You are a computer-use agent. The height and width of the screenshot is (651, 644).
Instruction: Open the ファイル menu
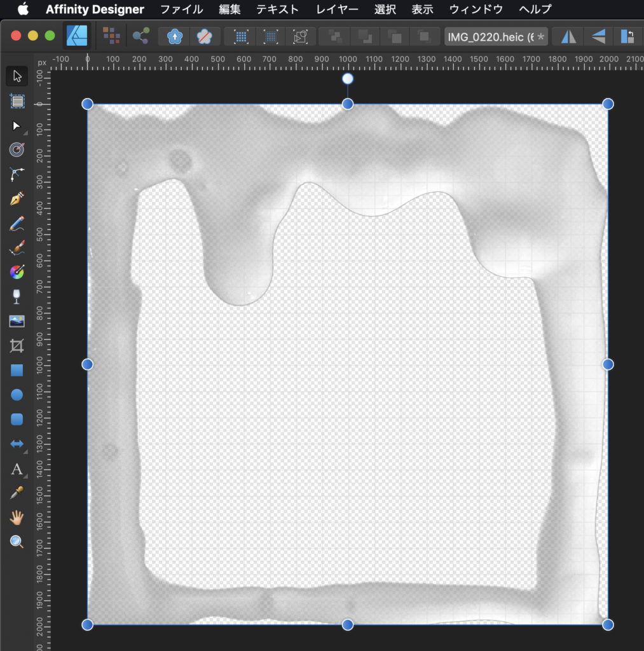coord(181,10)
